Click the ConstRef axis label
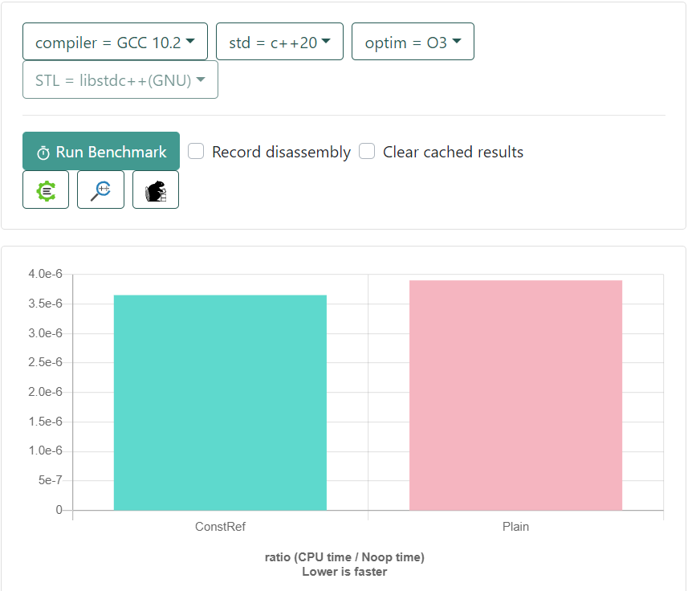Viewport: 700px width, 591px height. click(x=220, y=527)
